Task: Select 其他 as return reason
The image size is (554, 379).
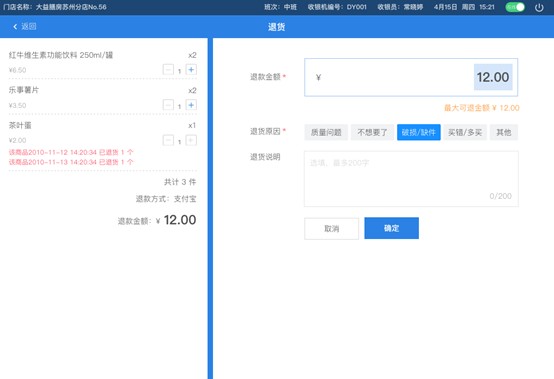Action: point(504,132)
